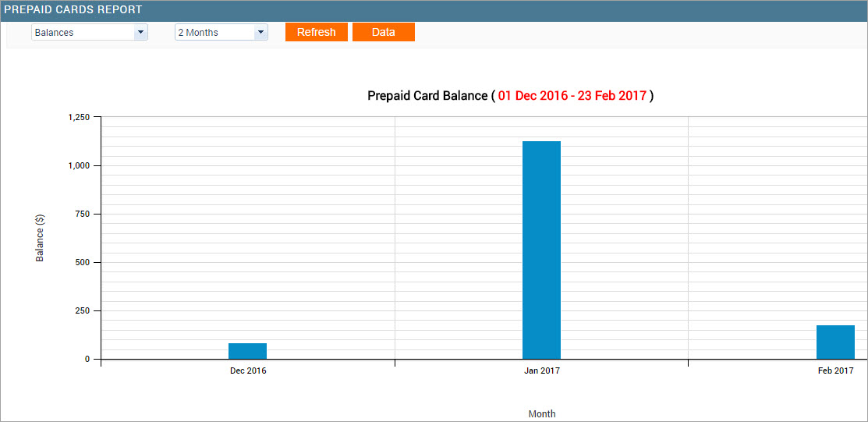The image size is (868, 422).
Task: Click the 1,000 y-axis value
Action: click(79, 165)
